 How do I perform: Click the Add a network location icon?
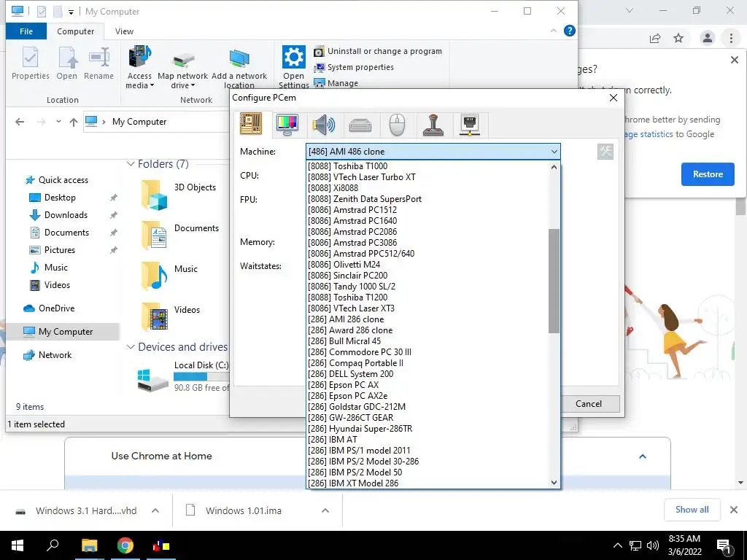pos(239,58)
